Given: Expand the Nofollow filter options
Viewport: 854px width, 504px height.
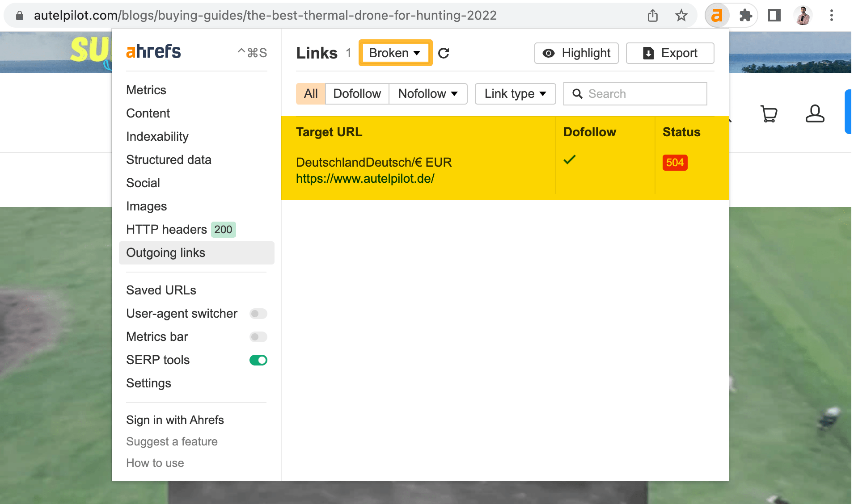Looking at the screenshot, I should (x=427, y=94).
